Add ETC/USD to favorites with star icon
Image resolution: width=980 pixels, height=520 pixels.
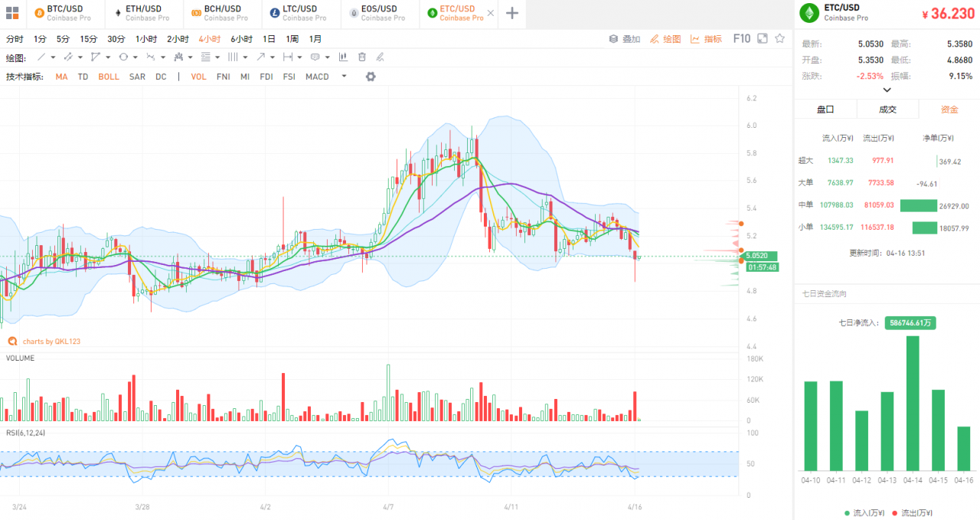click(x=779, y=38)
